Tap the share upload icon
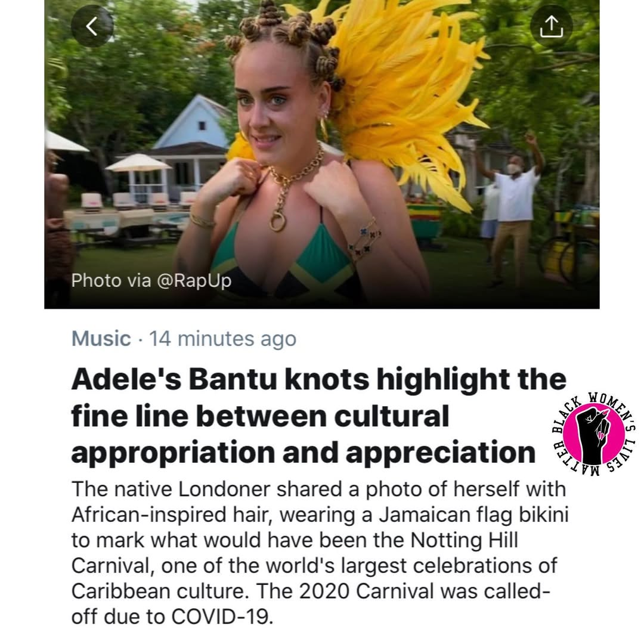Screen dimensions: 644x644 [x=551, y=26]
